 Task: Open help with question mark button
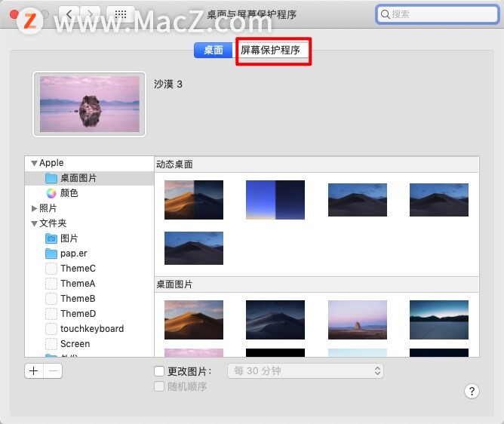click(x=472, y=392)
